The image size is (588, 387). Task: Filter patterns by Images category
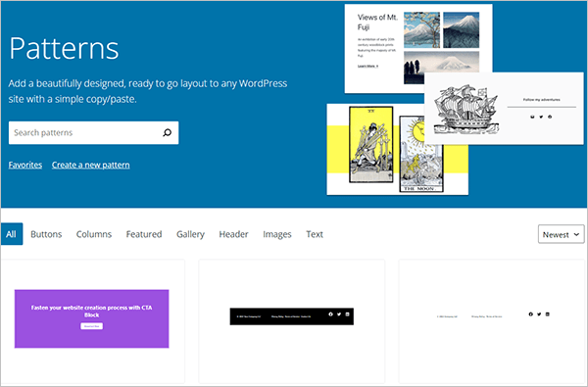(x=277, y=234)
